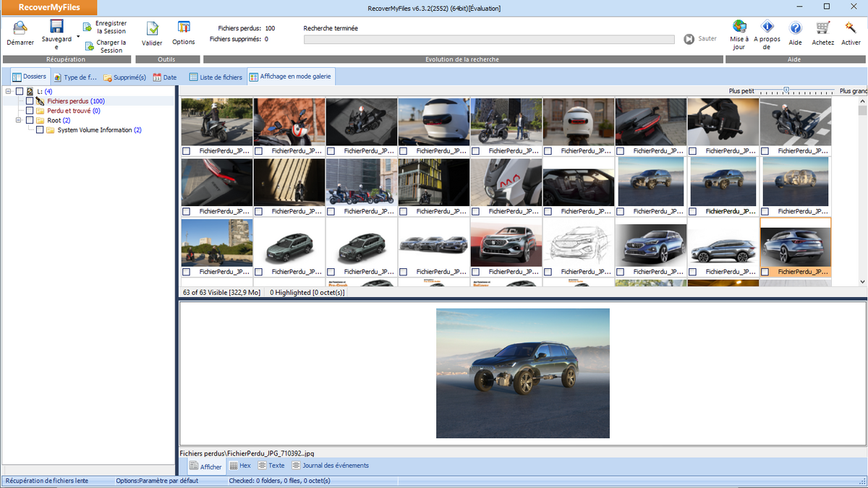Collapse the L: drive tree node

[x=8, y=92]
